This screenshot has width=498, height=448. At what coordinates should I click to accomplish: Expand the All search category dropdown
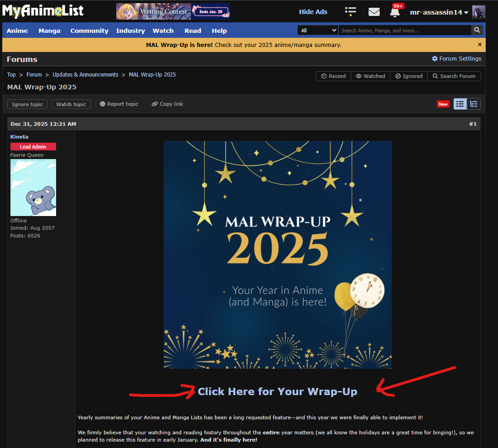pyautogui.click(x=318, y=31)
